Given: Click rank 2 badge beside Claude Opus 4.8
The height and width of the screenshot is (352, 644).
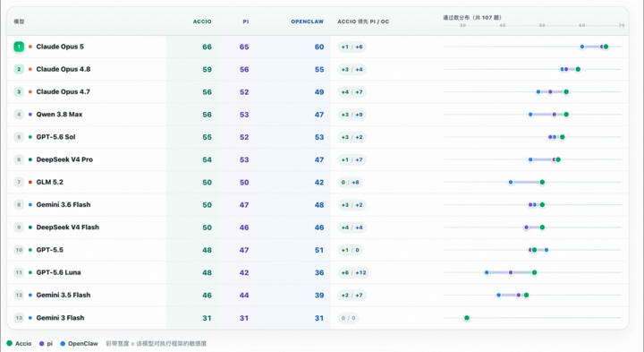Looking at the screenshot, I should [x=19, y=69].
